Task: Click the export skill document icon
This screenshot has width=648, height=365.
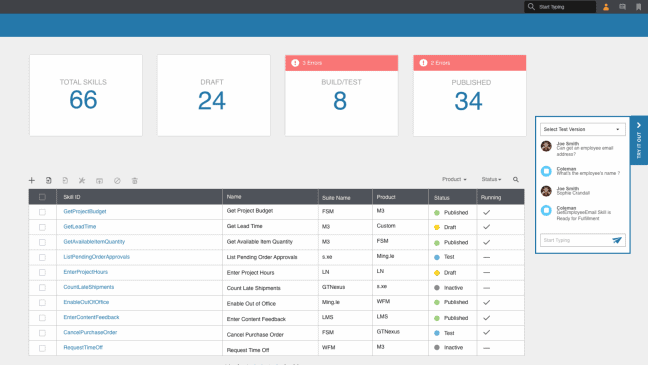Action: tap(65, 180)
